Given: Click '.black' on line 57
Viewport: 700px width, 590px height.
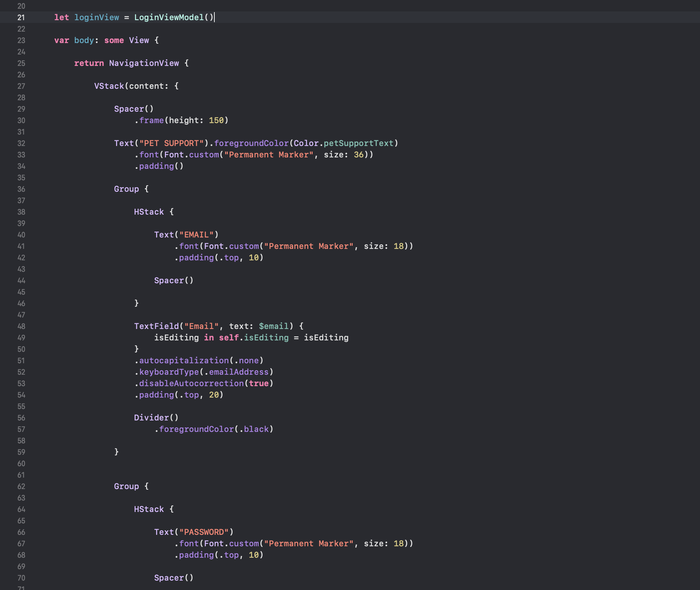Looking at the screenshot, I should [254, 429].
